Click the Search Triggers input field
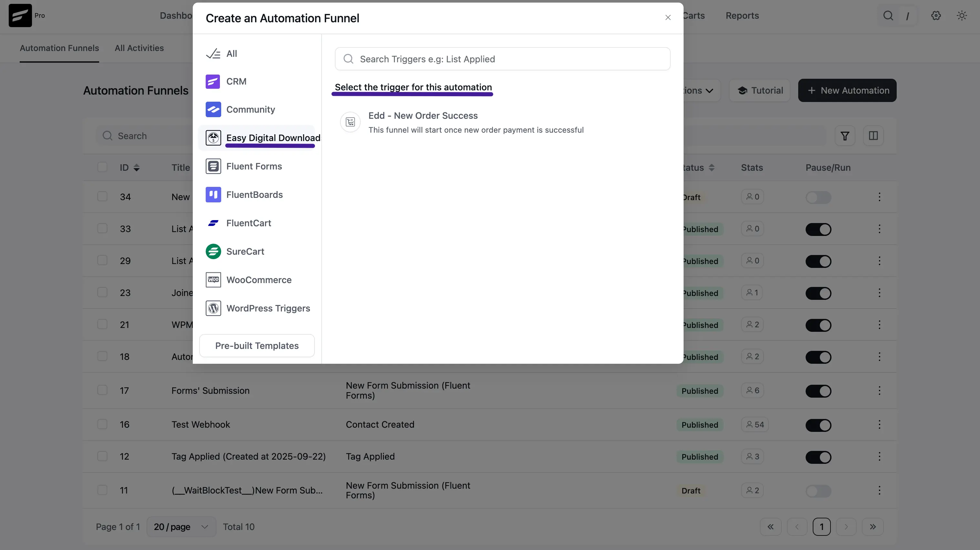 point(502,59)
